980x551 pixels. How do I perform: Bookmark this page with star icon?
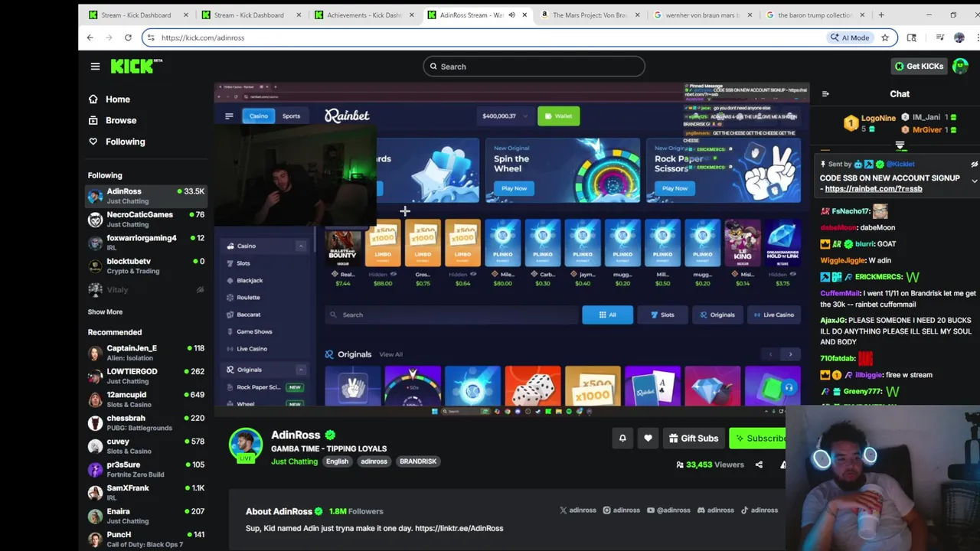pos(885,37)
